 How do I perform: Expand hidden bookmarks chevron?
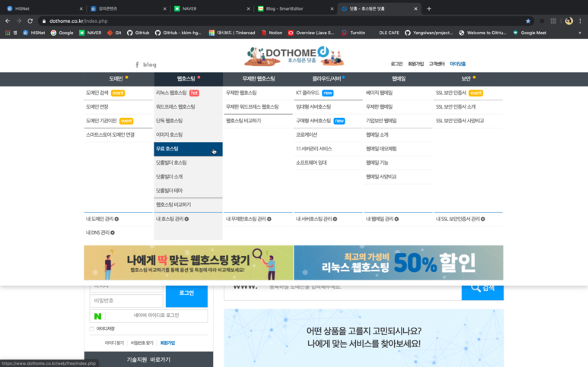580,33
